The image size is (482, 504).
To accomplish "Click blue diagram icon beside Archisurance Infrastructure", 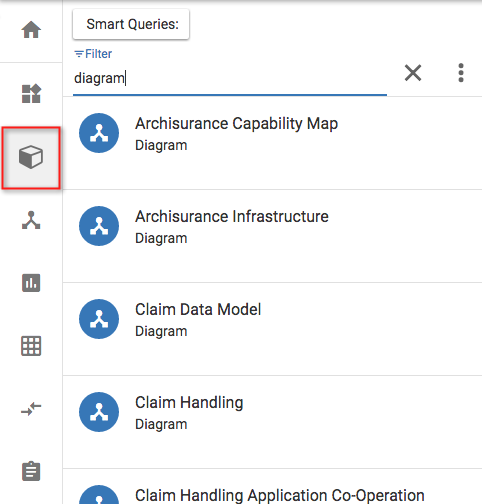I will (x=99, y=226).
